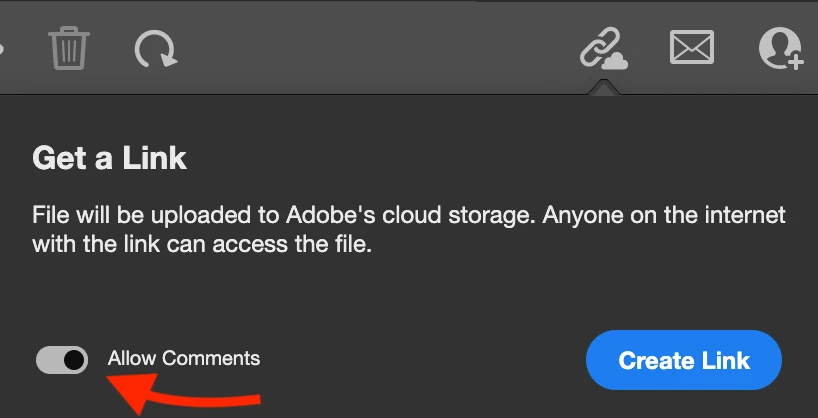The height and width of the screenshot is (418, 818).
Task: Open the share link cloud icon
Action: [603, 48]
